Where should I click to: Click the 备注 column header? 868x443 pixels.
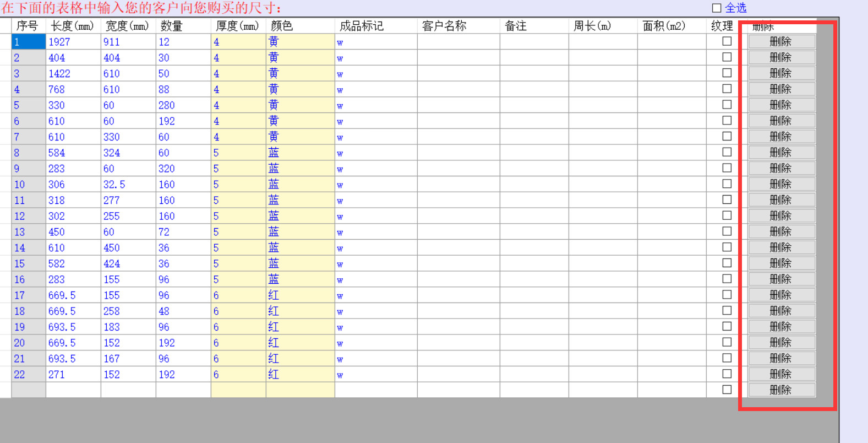click(534, 26)
